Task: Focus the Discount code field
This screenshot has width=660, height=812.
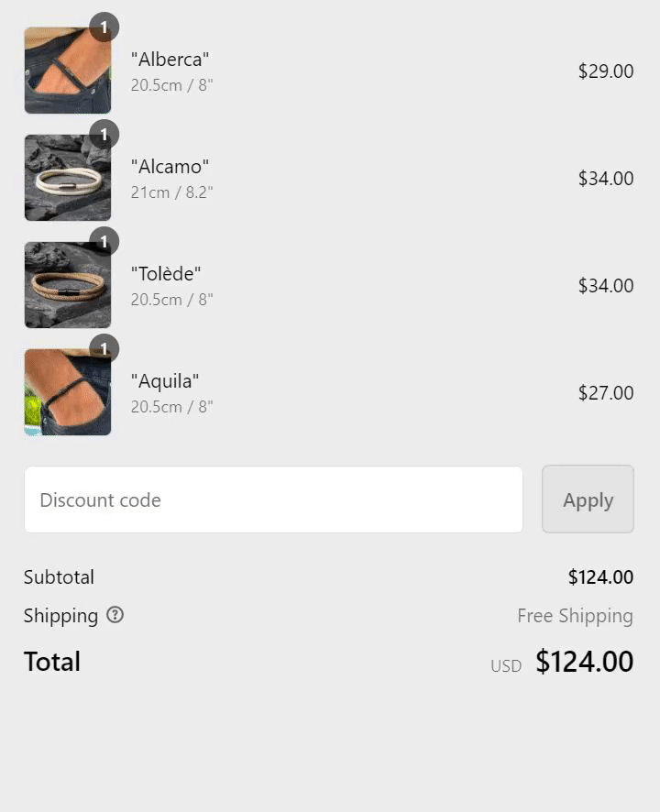Action: coord(273,499)
